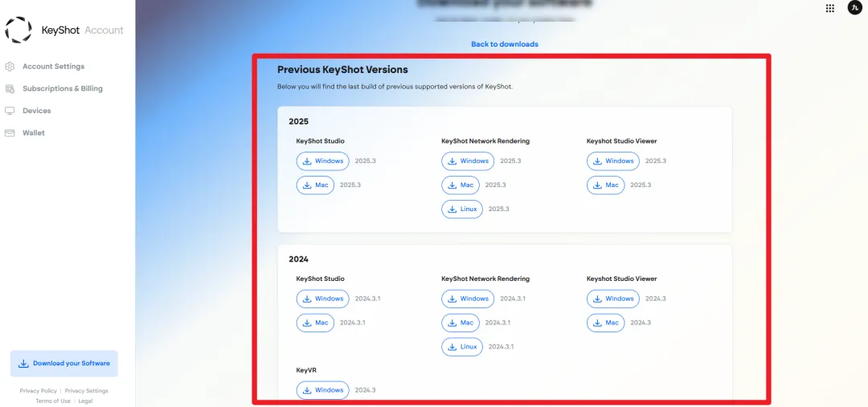868x407 pixels.
Task: Open Account Settings page
Action: click(54, 67)
